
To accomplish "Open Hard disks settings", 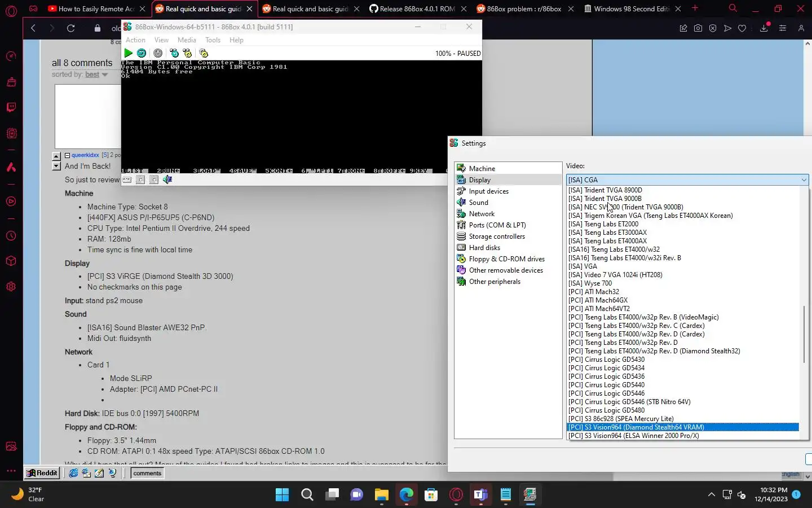I will [x=508, y=247].
